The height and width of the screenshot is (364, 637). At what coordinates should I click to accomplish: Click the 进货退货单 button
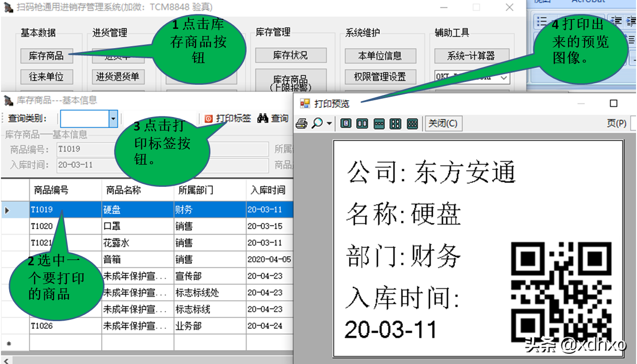click(x=117, y=77)
